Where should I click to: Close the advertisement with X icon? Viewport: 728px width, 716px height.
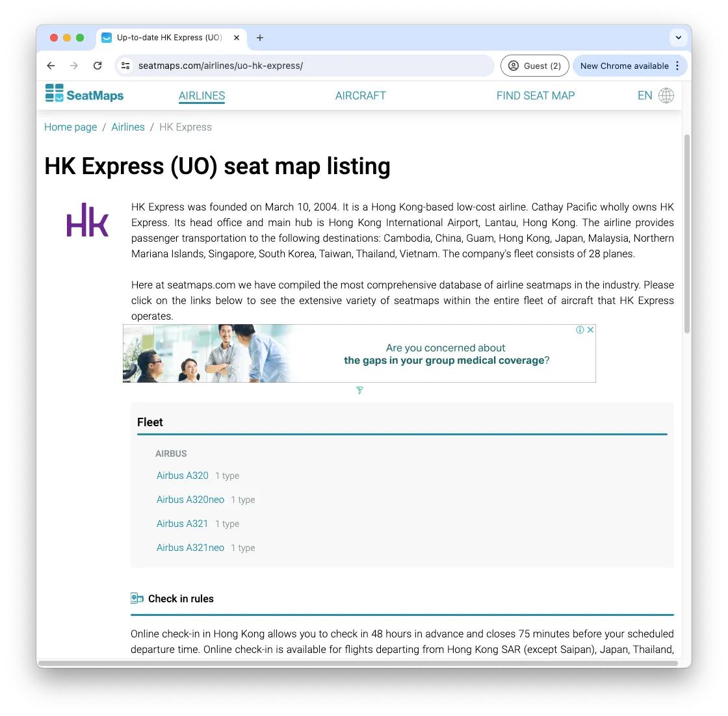click(x=591, y=330)
